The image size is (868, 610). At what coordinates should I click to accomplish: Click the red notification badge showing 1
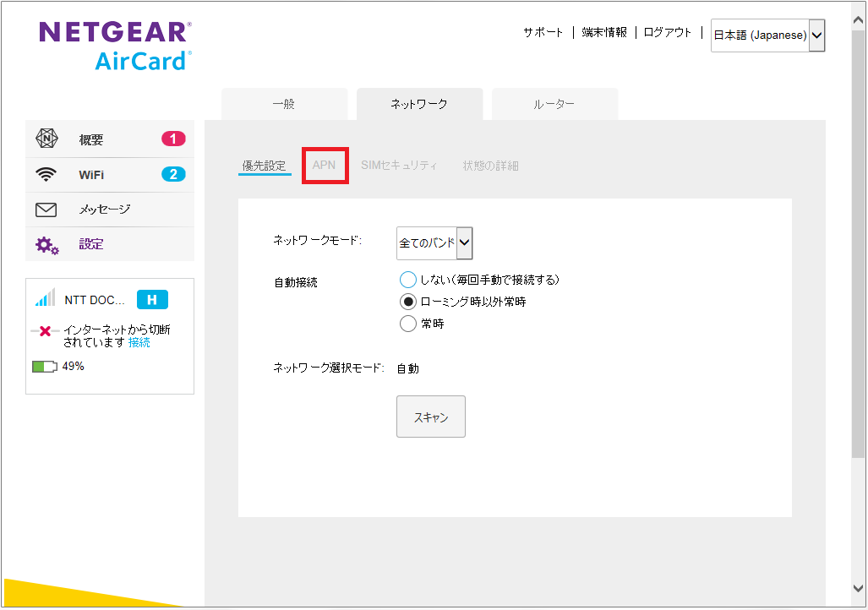(173, 139)
